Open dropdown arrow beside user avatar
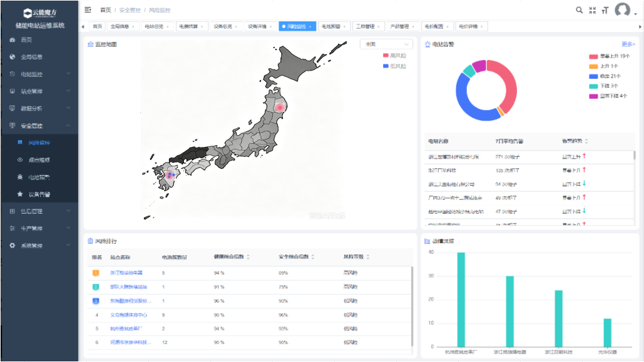Image resolution: width=644 pixels, height=362 pixels. 636,14
